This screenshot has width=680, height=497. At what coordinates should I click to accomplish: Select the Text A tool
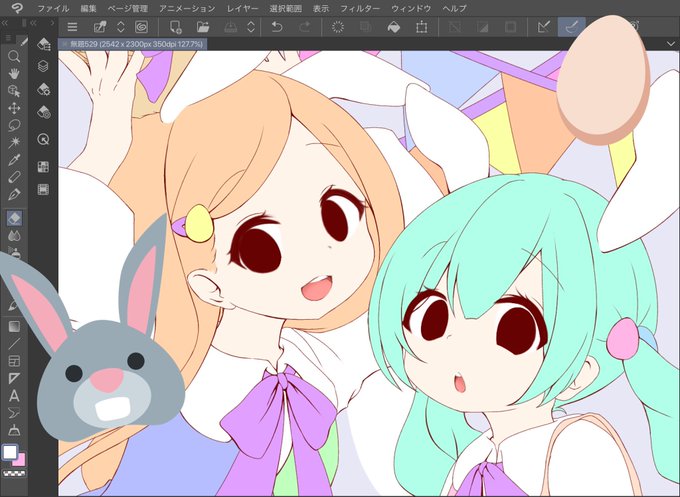(14, 396)
